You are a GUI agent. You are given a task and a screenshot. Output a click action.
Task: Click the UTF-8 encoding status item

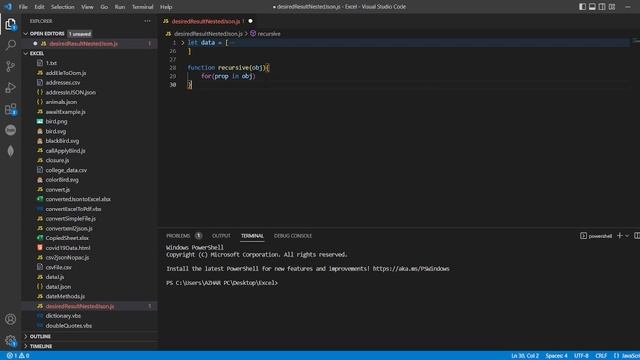click(581, 356)
